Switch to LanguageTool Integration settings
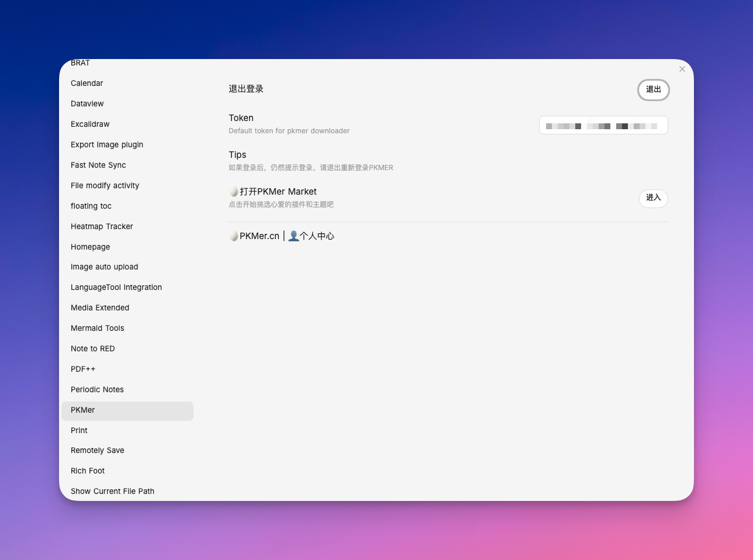The width and height of the screenshot is (753, 560). (116, 288)
